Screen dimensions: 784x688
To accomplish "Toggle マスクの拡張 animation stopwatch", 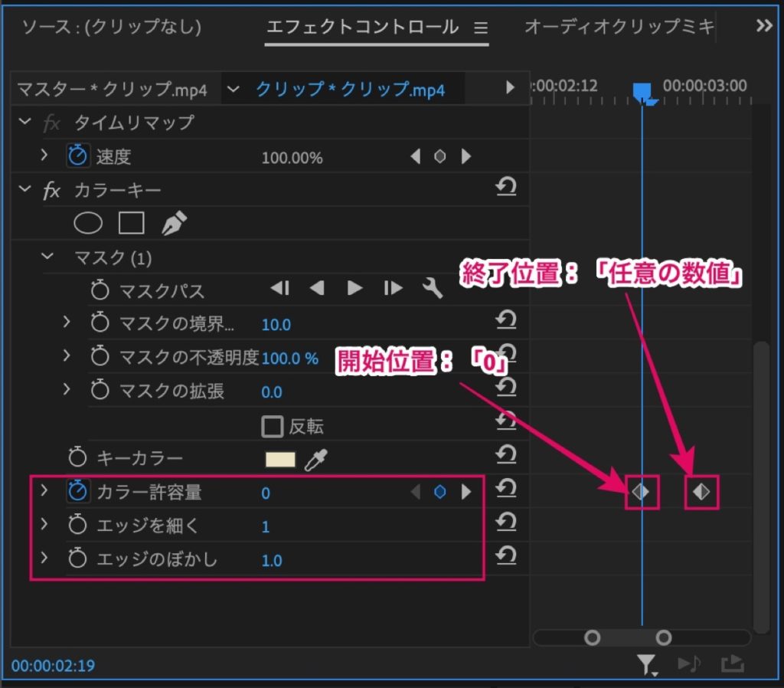I will pyautogui.click(x=100, y=389).
